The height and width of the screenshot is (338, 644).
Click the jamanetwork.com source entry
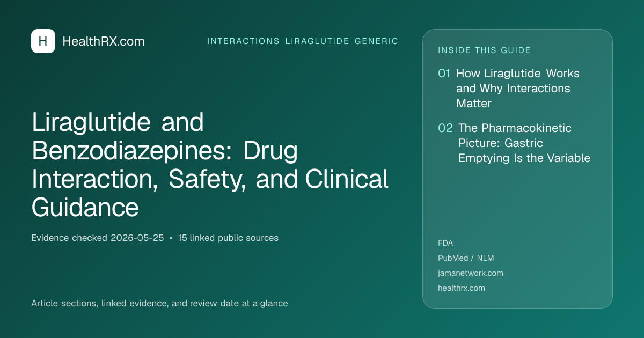pyautogui.click(x=471, y=273)
